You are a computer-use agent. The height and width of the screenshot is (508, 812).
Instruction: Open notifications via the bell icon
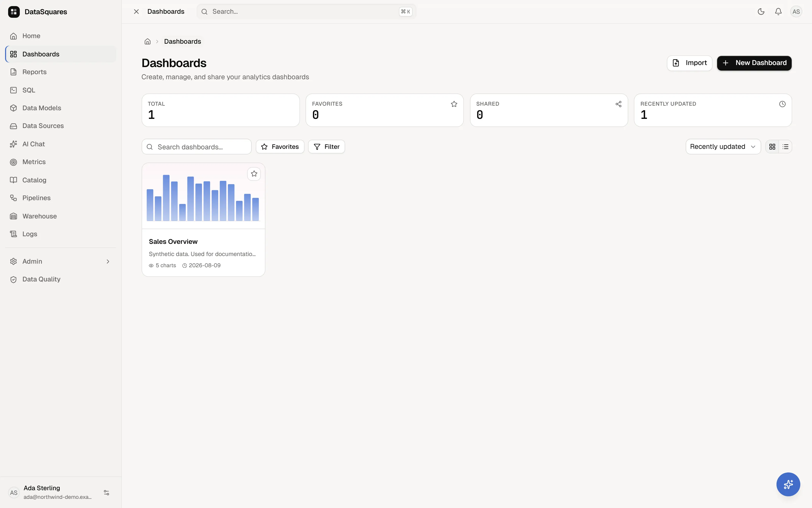[778, 12]
